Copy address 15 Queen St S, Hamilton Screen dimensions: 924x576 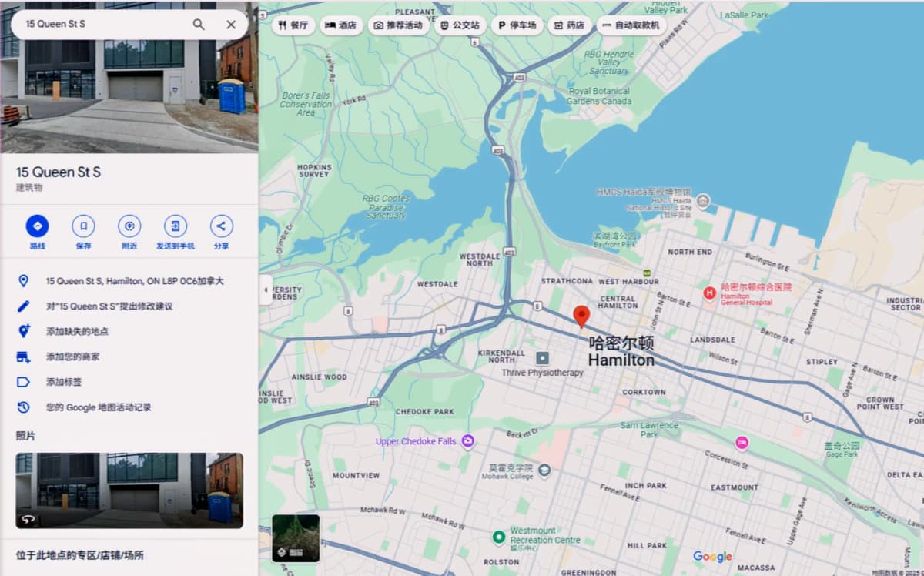click(135, 281)
